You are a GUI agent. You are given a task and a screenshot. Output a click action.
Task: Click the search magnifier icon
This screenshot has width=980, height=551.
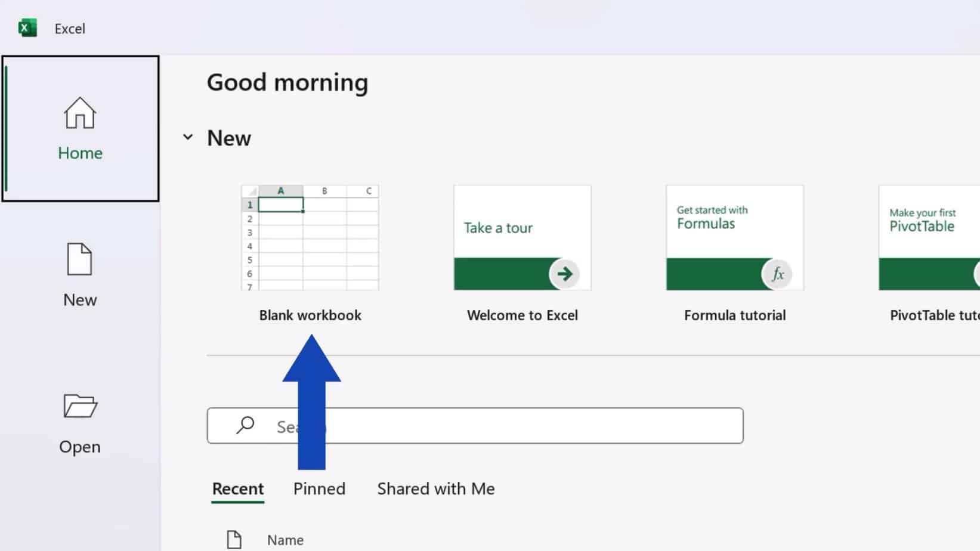[245, 425]
